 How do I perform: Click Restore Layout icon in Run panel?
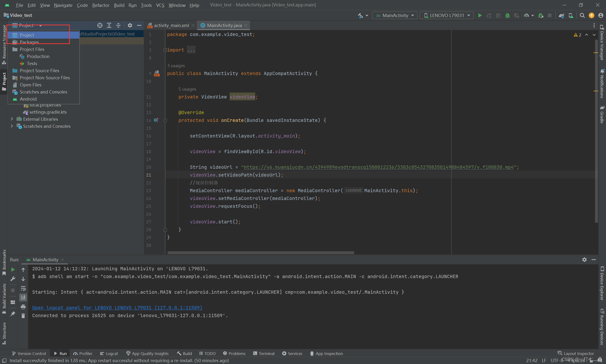[13, 302]
